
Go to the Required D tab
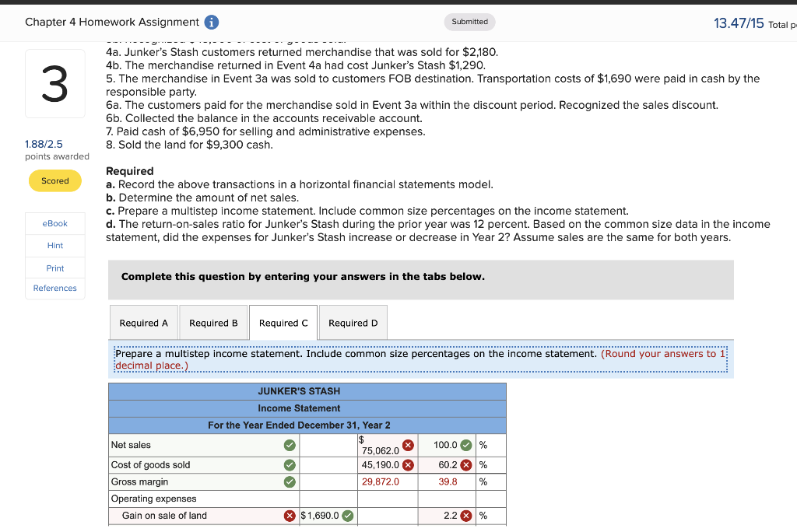click(x=353, y=323)
